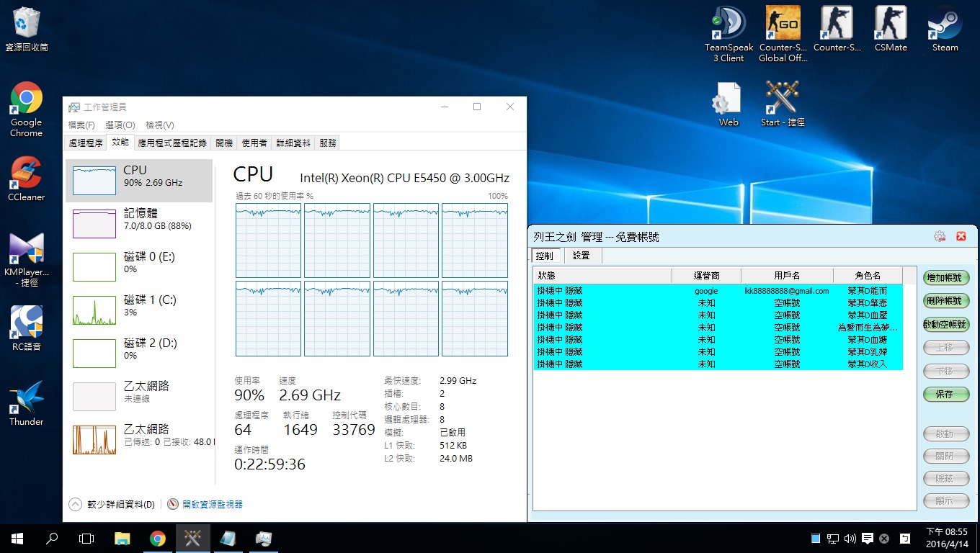The image size is (980, 553).
Task: Select the row with character 蒙其D血糖
Action: pyautogui.click(x=718, y=340)
